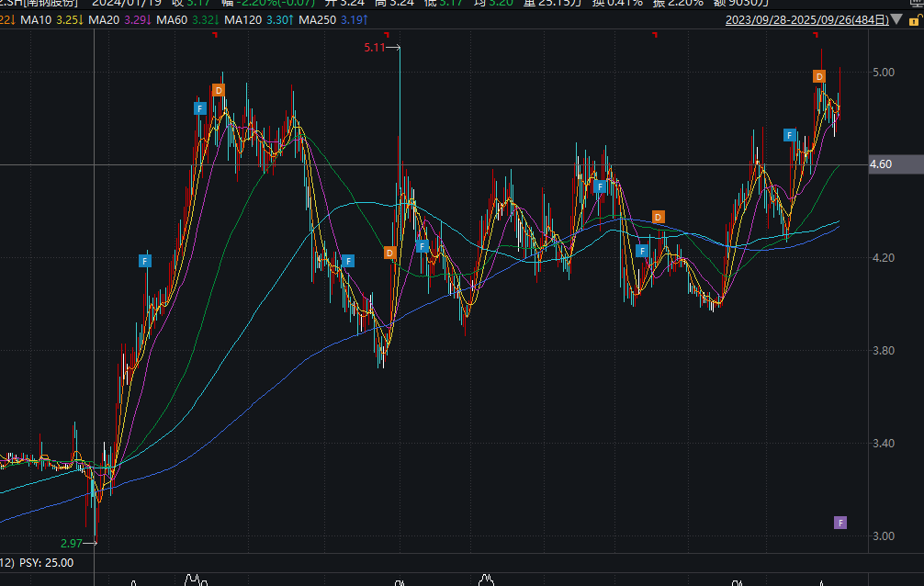924x586 pixels.
Task: Click the PSY: 25.00 indicator readout
Action: [x=47, y=563]
